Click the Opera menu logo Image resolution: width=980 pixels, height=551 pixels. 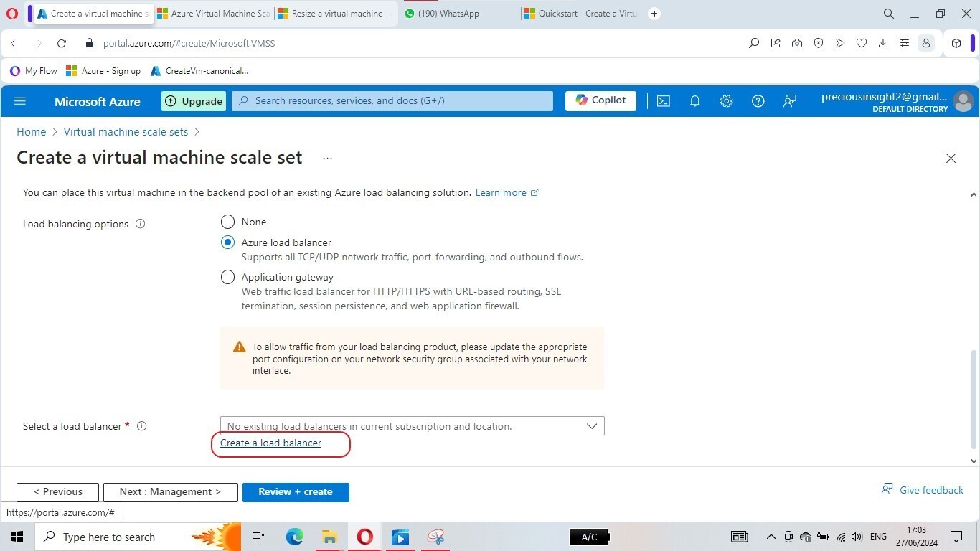(x=11, y=14)
